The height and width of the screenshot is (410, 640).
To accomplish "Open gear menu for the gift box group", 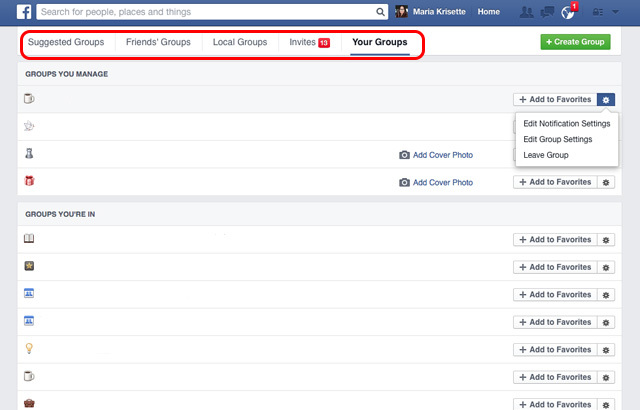I will click(x=606, y=182).
